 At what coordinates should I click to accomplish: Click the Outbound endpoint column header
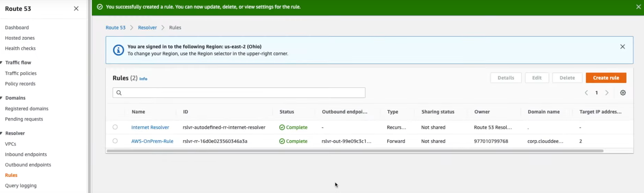[344, 112]
